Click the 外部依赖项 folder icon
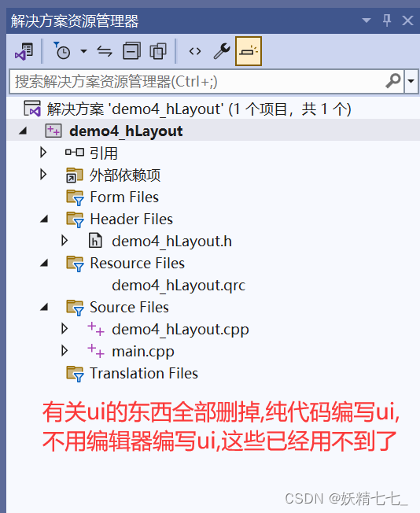This screenshot has height=513, width=420. (x=74, y=175)
